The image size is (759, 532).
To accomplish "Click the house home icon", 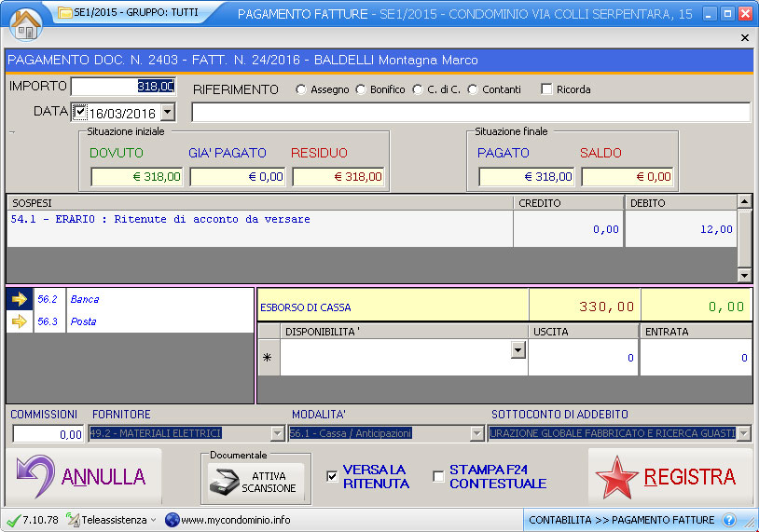I will [x=25, y=22].
